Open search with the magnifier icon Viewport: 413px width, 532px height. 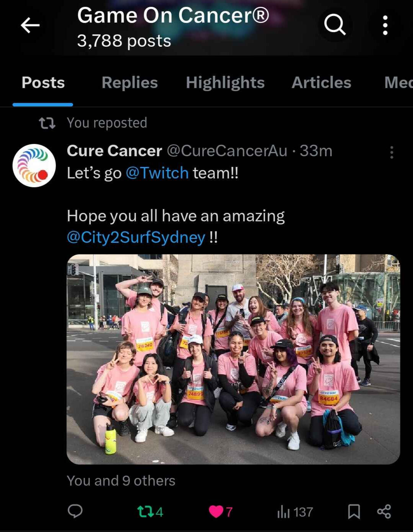tap(335, 25)
